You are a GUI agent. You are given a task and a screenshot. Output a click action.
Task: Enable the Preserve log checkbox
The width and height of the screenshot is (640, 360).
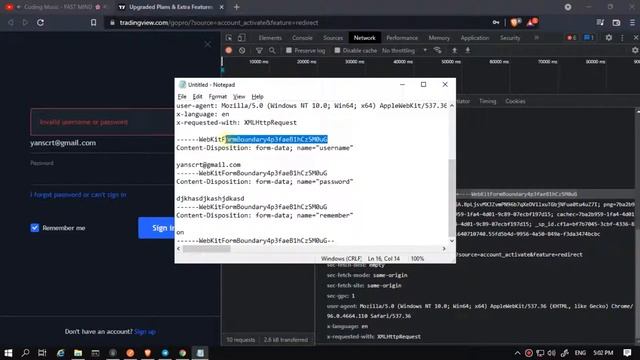tap(289, 50)
